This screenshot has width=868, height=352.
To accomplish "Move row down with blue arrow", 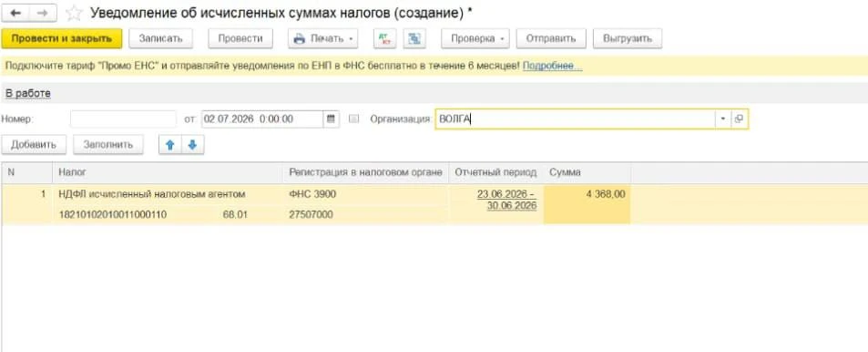I will pos(193,145).
